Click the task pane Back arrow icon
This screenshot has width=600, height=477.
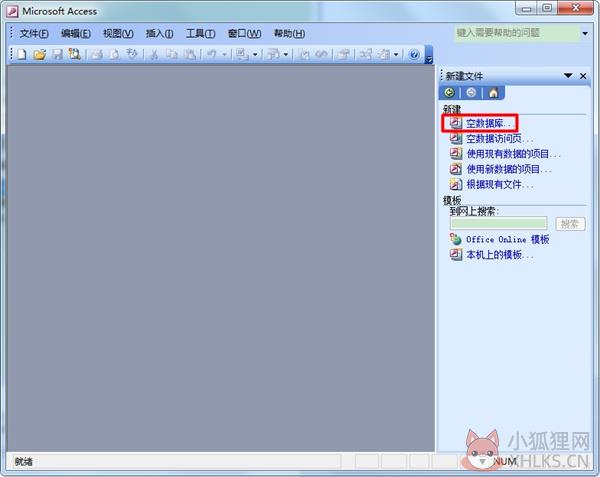[449, 93]
